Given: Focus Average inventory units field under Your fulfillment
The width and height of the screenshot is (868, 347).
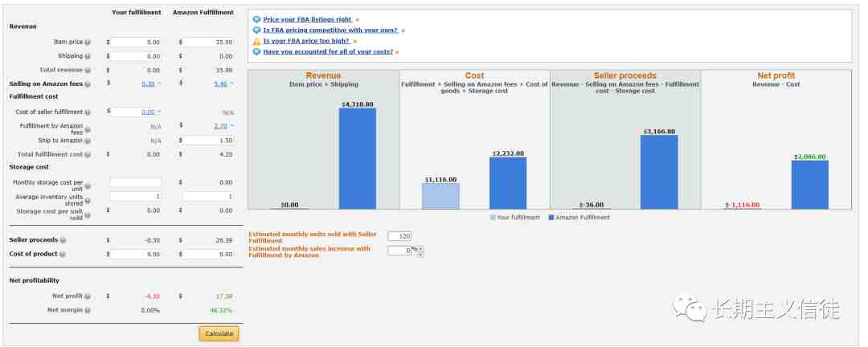Looking at the screenshot, I should [136, 197].
